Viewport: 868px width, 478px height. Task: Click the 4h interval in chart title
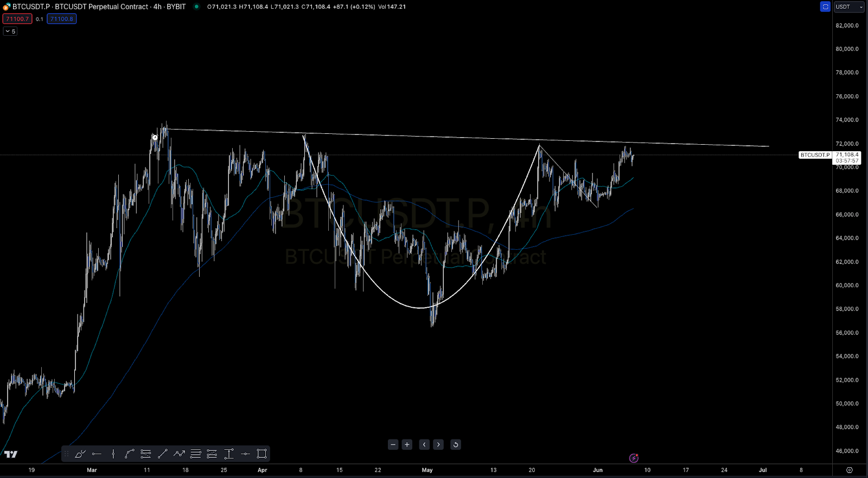(157, 7)
